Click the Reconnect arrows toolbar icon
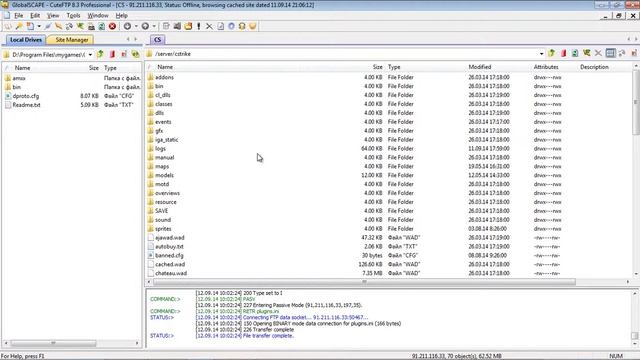The image size is (640, 360). point(69,26)
